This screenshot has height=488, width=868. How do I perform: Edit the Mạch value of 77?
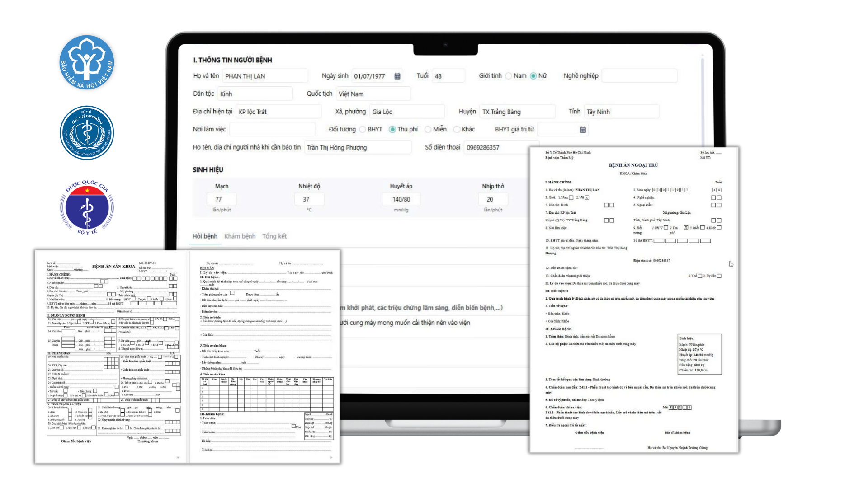(221, 199)
